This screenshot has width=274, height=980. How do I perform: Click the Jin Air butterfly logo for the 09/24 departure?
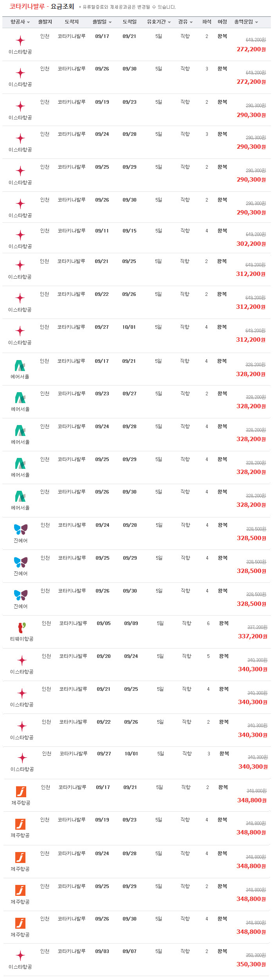click(21, 529)
